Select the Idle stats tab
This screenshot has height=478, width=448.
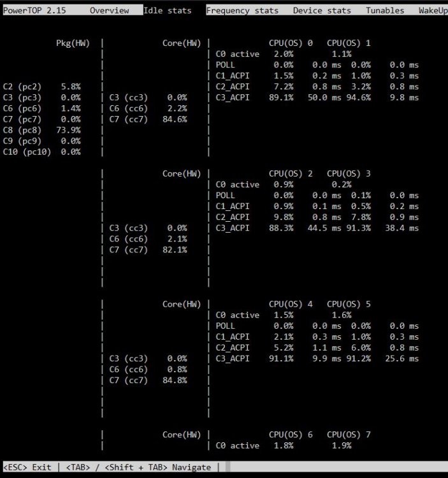168,10
